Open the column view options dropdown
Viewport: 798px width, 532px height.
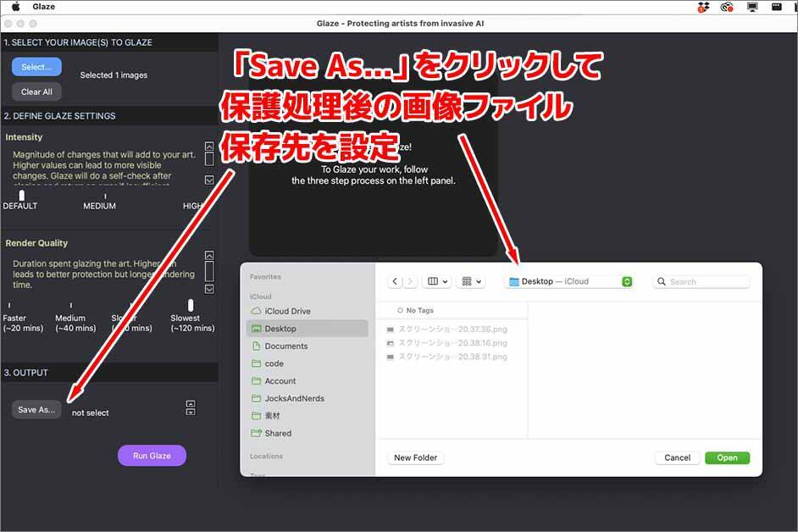point(438,281)
